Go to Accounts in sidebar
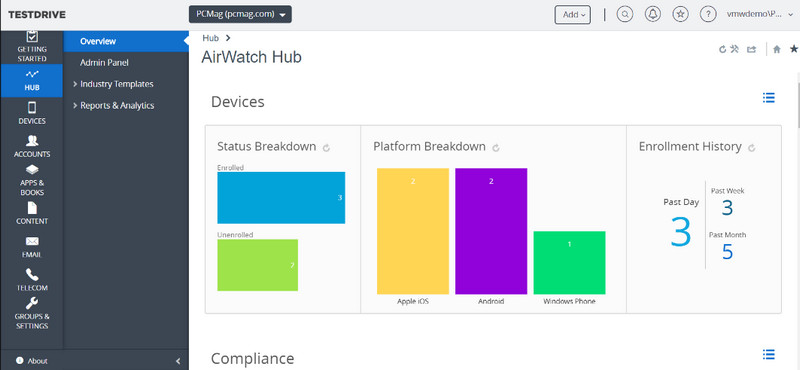The width and height of the screenshot is (800, 370). point(32,146)
